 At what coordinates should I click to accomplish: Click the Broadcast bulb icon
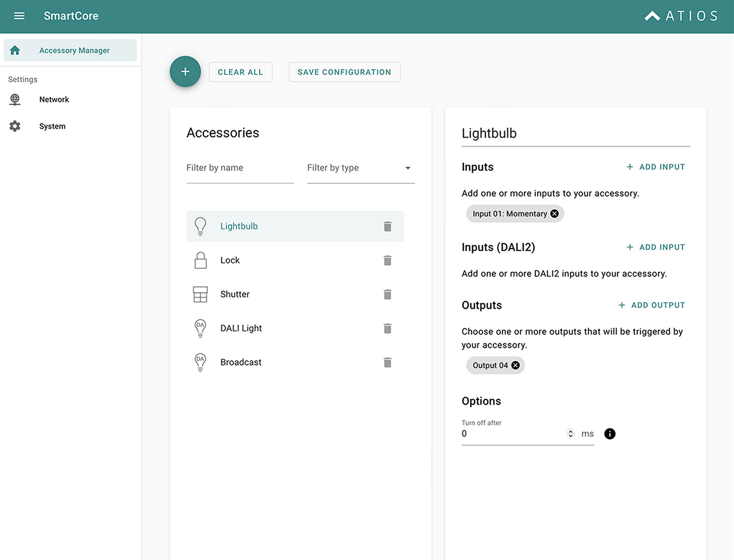pyautogui.click(x=200, y=362)
